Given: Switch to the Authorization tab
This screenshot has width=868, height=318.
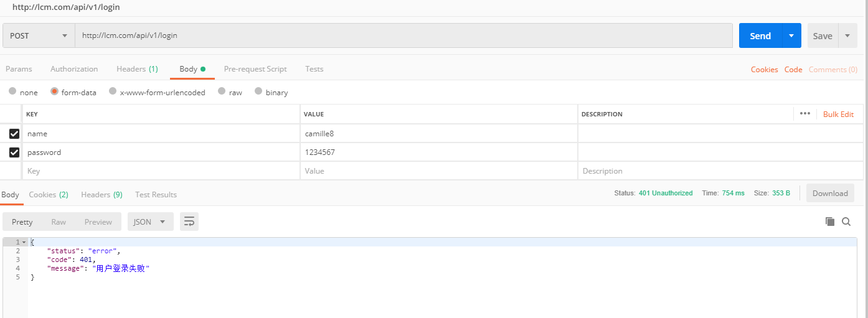Looking at the screenshot, I should click(74, 69).
